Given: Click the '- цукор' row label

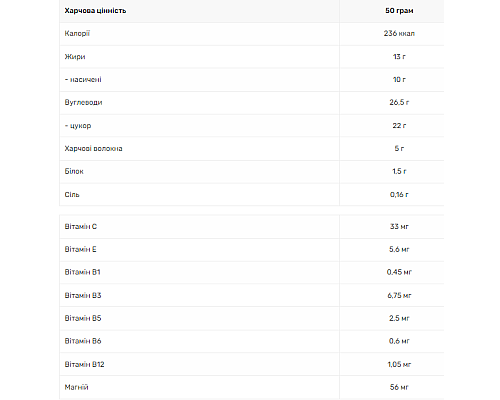Looking at the screenshot, I should pyautogui.click(x=78, y=126).
